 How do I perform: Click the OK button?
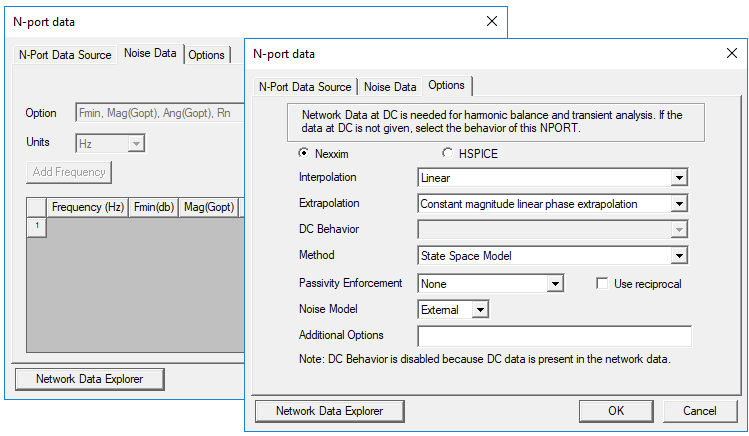tap(616, 411)
